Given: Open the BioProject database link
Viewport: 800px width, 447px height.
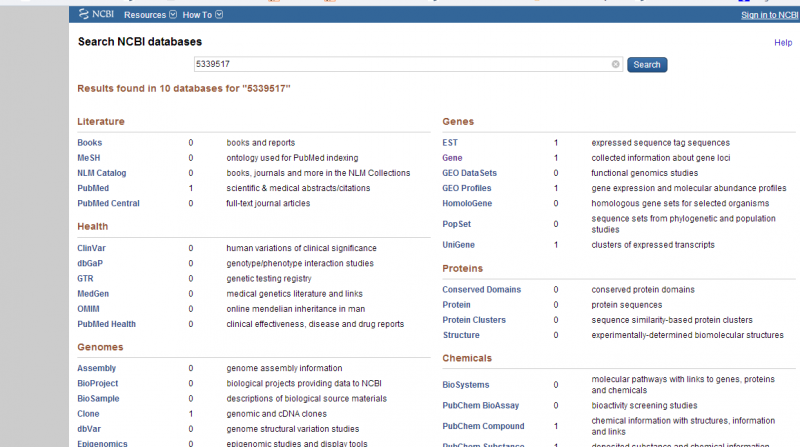Looking at the screenshot, I should pos(97,383).
